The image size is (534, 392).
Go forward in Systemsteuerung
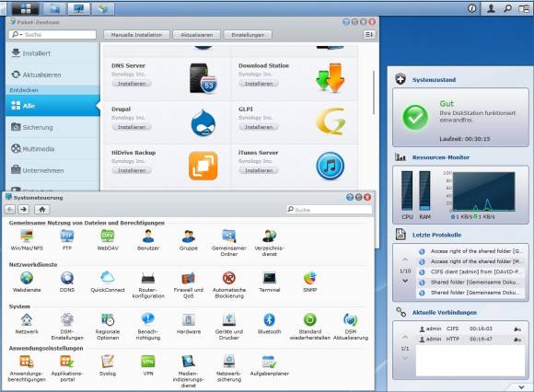[x=24, y=209]
